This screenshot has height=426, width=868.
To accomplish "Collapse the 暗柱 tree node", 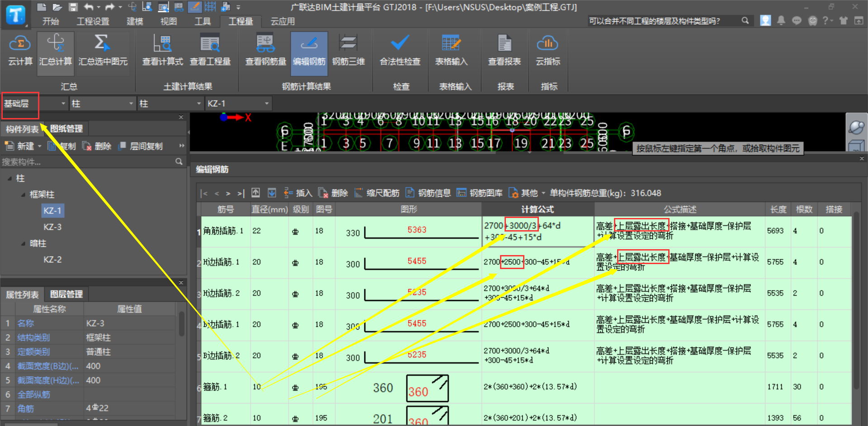I will click(x=23, y=244).
